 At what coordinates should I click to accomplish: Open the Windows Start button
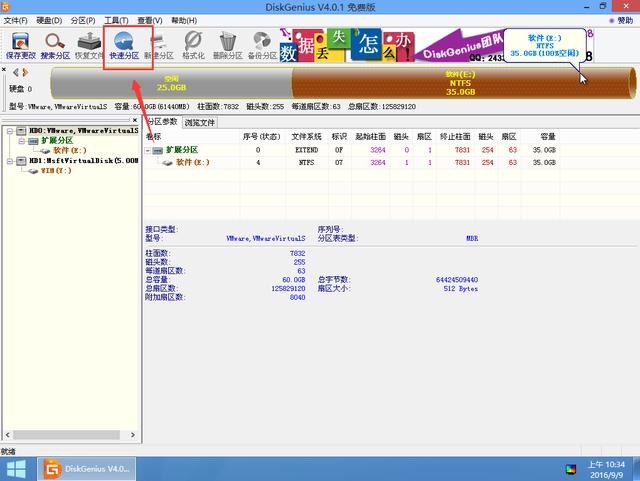point(16,469)
